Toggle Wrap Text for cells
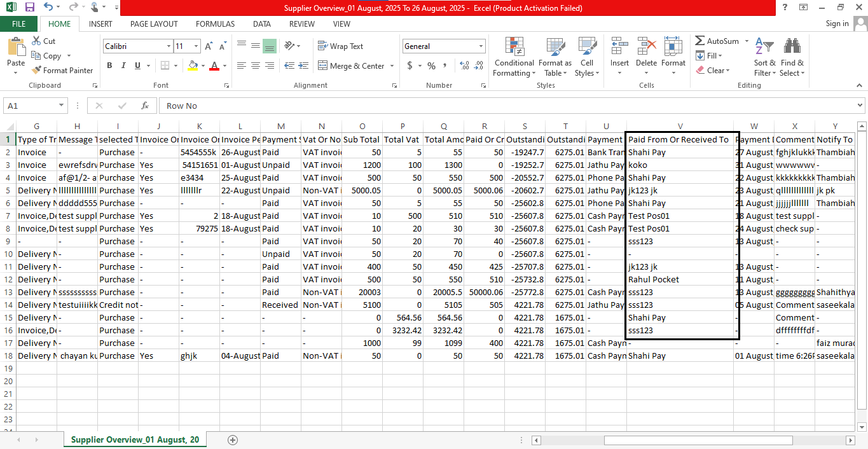Viewport: 868px width, 449px height. click(x=340, y=46)
